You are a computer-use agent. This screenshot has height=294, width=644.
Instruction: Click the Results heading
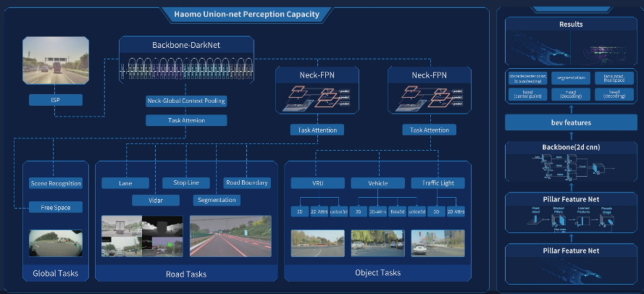[x=571, y=24]
